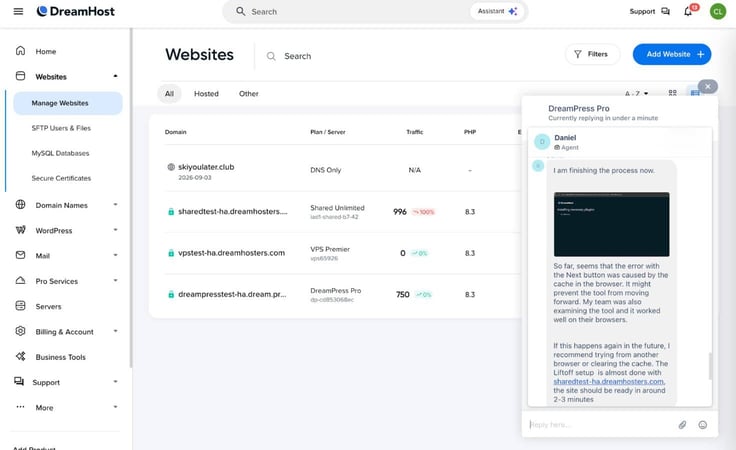Image resolution: width=736 pixels, height=450 pixels.
Task: Click the chat panel scrollbar
Action: 710,366
